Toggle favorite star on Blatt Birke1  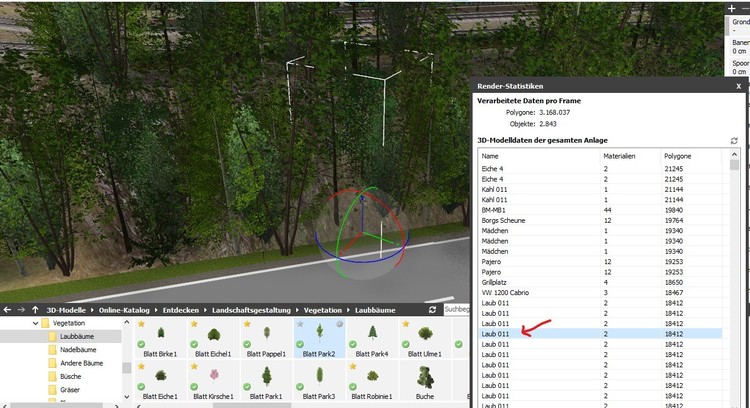pos(141,324)
